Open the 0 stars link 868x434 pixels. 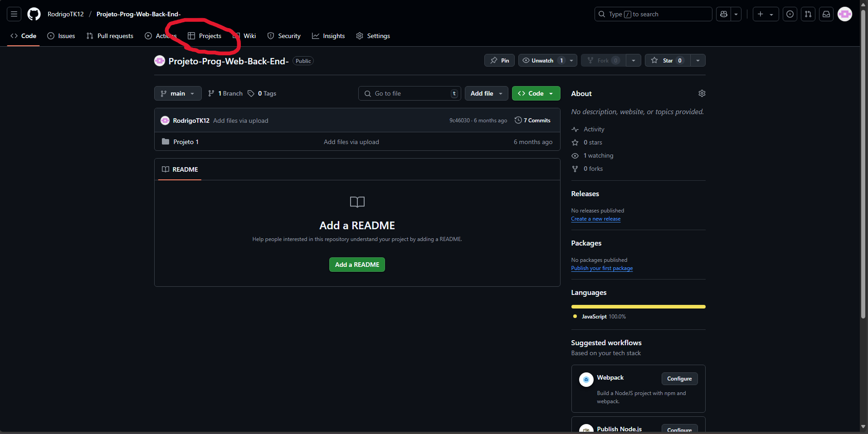click(587, 142)
